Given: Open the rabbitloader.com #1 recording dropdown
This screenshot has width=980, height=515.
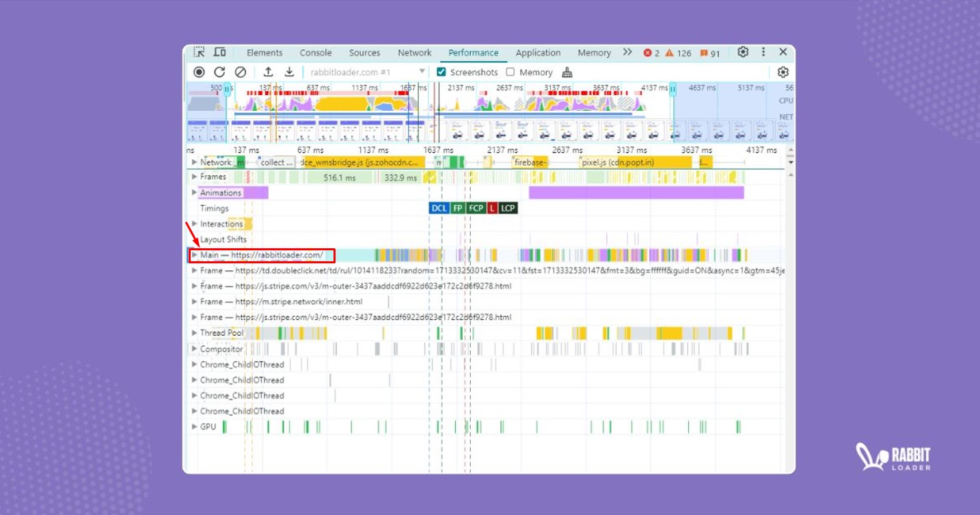Looking at the screenshot, I should (x=422, y=72).
